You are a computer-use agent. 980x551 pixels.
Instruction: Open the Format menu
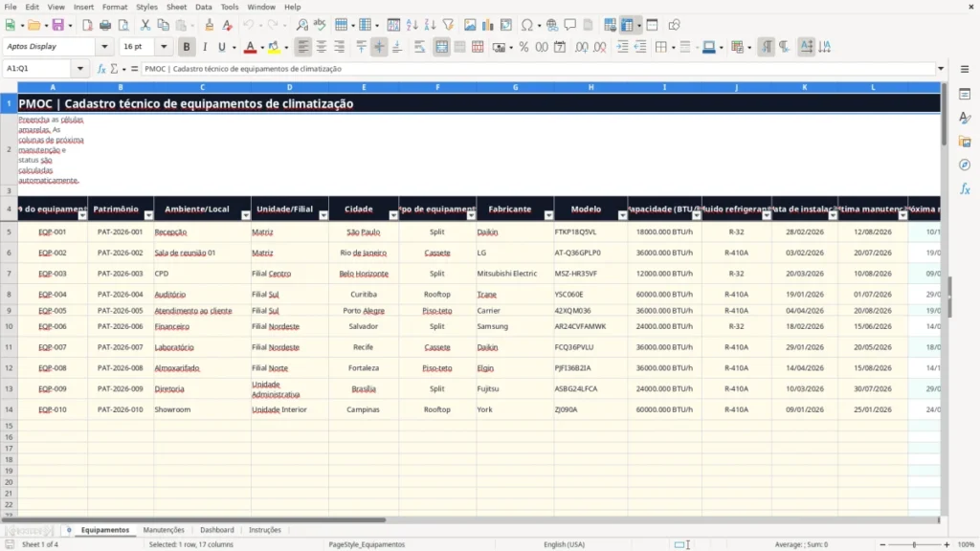point(115,7)
